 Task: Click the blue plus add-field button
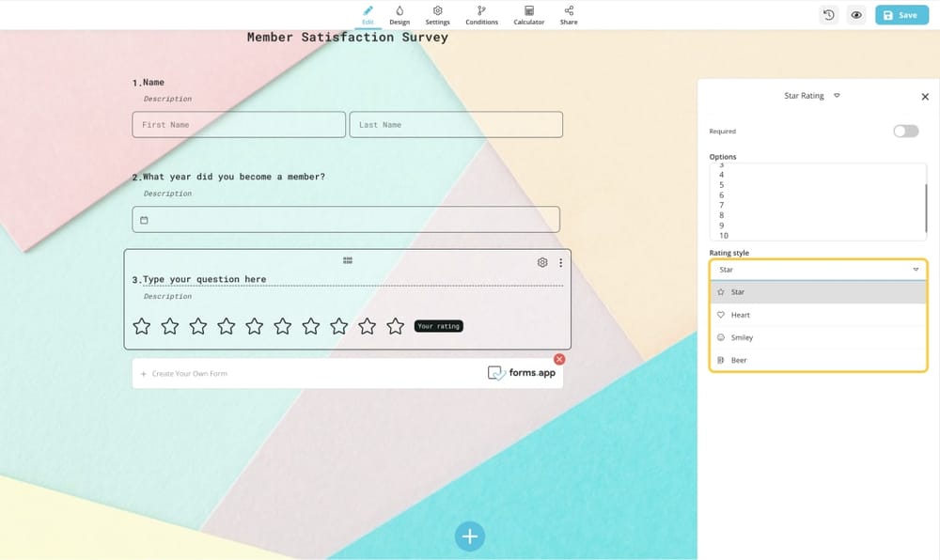tap(469, 536)
